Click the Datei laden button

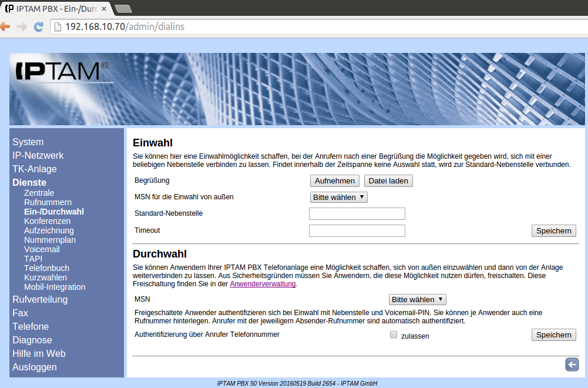(x=388, y=181)
